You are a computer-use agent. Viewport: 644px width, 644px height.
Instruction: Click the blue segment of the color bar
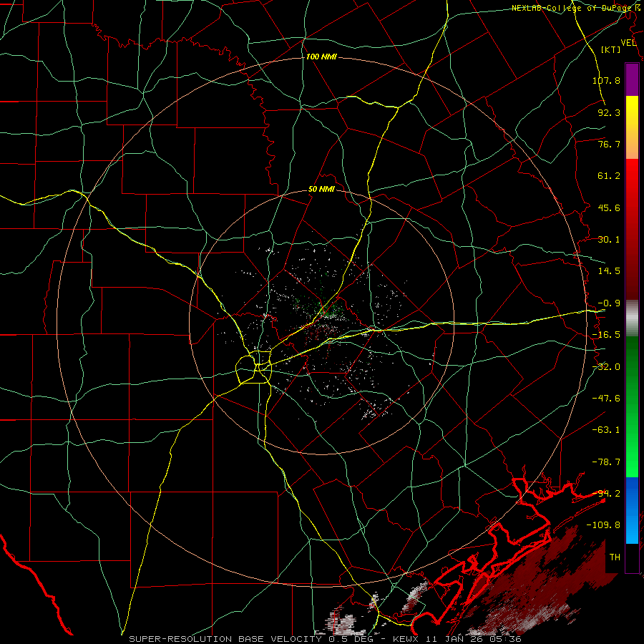click(x=632, y=510)
